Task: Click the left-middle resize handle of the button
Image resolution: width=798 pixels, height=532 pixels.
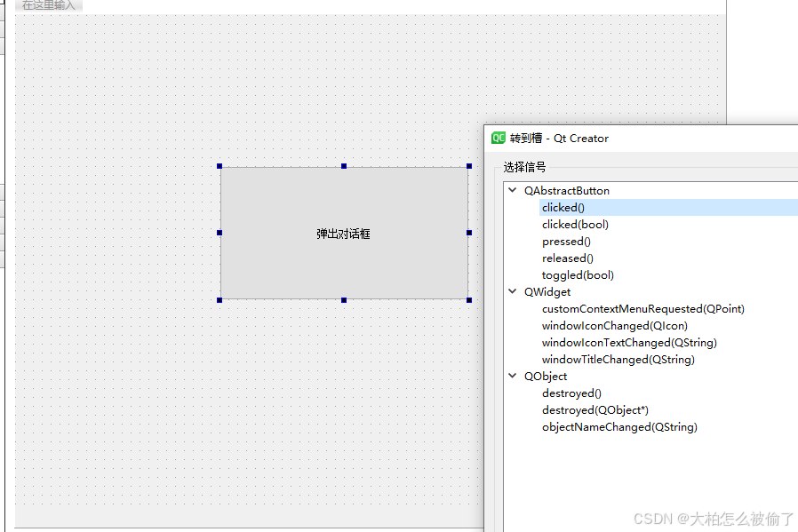Action: (x=219, y=233)
